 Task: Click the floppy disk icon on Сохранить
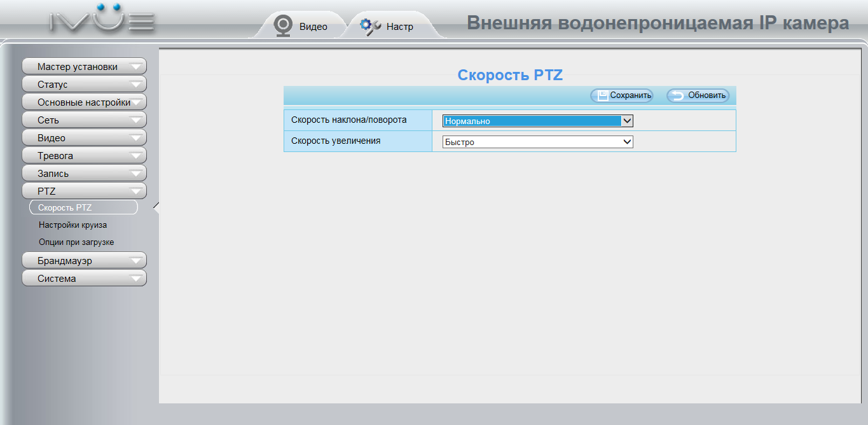[x=602, y=95]
